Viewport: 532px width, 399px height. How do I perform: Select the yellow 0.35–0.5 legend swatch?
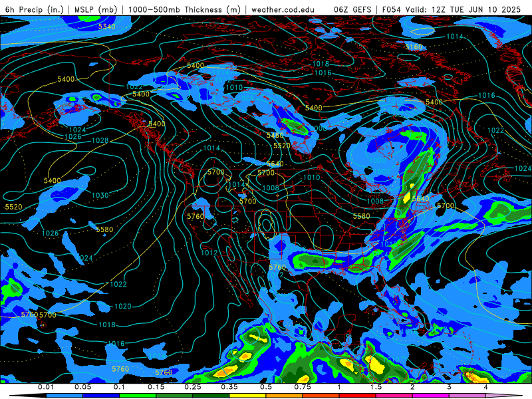247,396
